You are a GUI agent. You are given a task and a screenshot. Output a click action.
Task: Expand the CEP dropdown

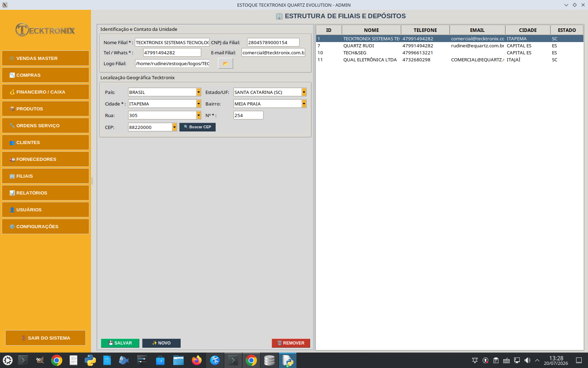175,127
